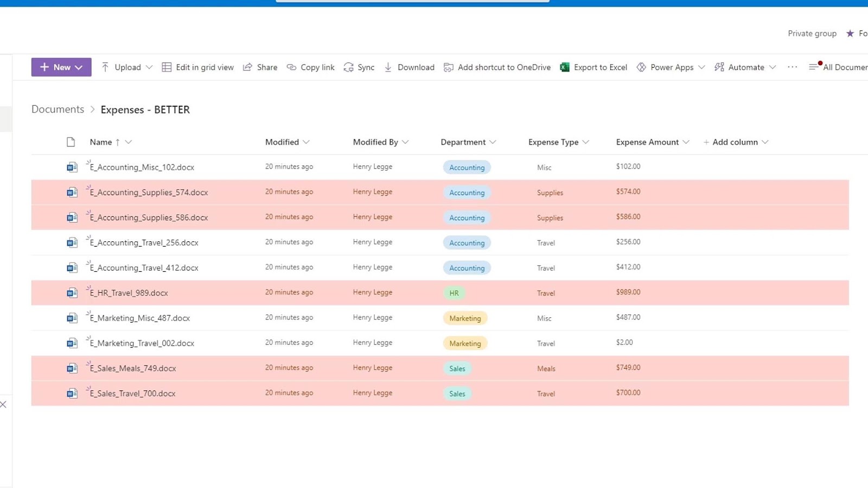Click Word icon for E_Accounting_Supplies_586.docx
868x488 pixels.
[x=72, y=217]
